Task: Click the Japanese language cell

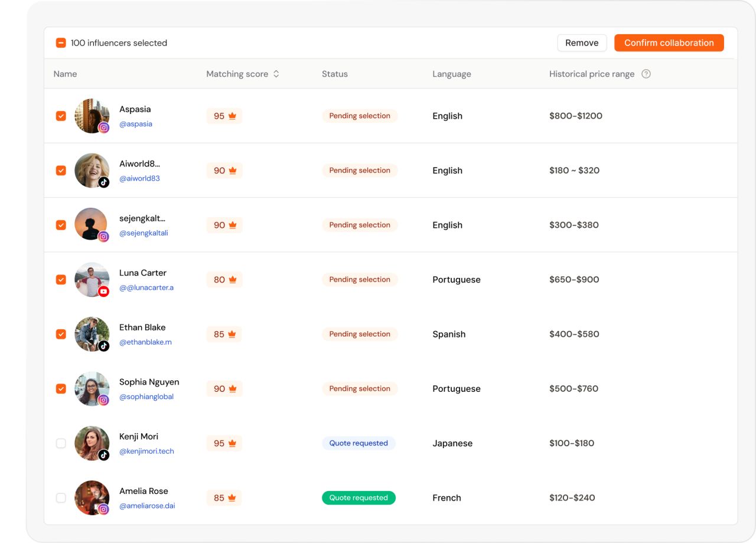Action: click(x=452, y=443)
